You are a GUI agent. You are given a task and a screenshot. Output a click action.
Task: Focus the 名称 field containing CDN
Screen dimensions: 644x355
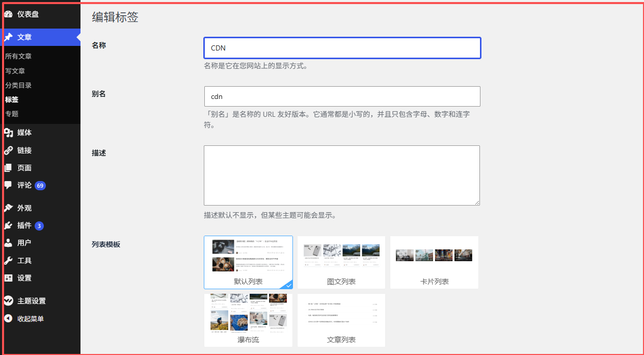click(x=342, y=48)
